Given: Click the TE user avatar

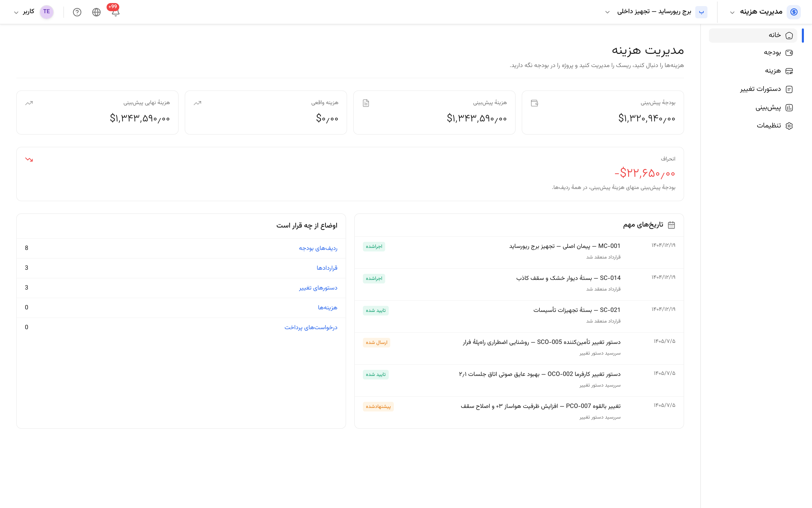Looking at the screenshot, I should coord(47,12).
